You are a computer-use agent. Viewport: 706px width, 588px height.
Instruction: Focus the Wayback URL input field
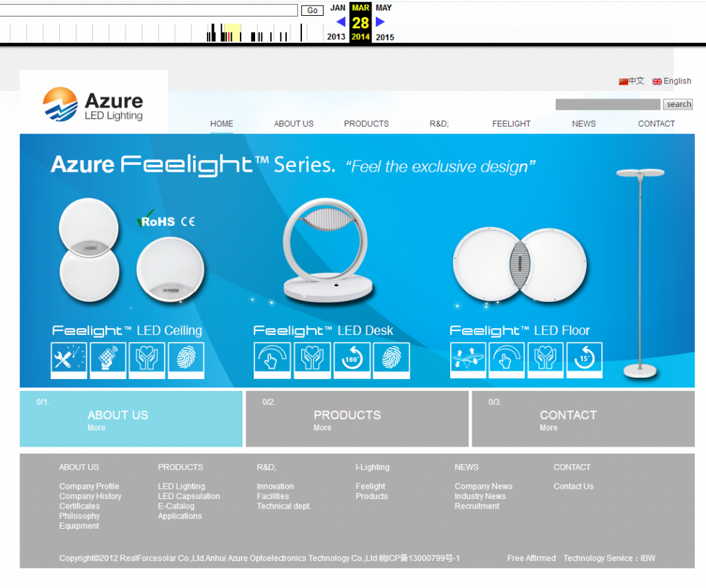point(149,10)
